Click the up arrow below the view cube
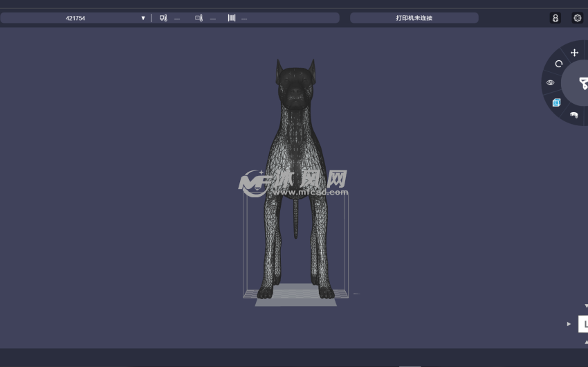 [586, 341]
